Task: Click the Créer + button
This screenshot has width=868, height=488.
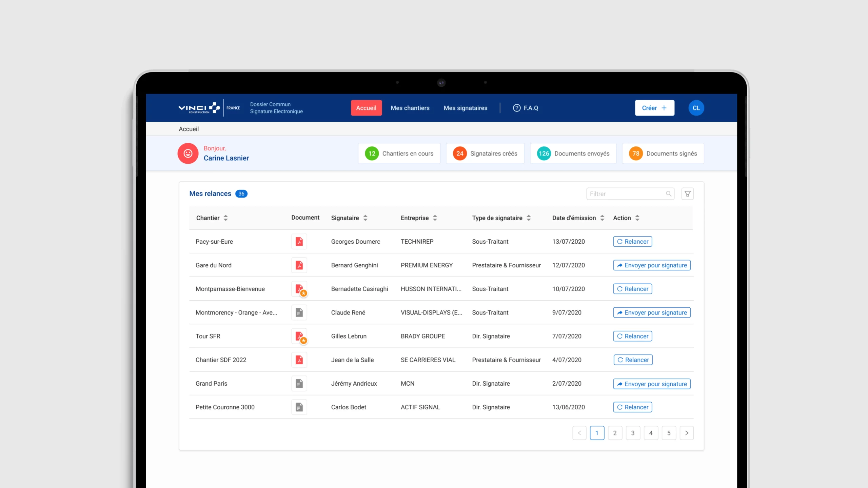Action: tap(654, 108)
